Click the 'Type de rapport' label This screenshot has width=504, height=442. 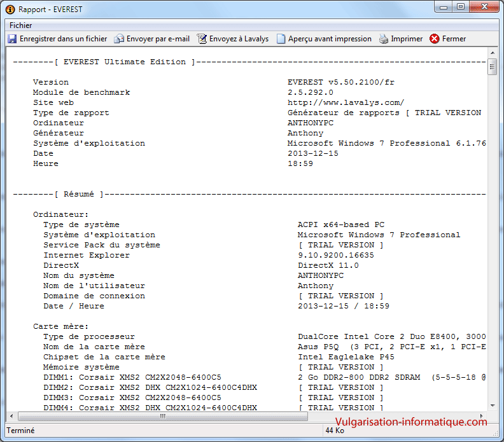coord(71,113)
